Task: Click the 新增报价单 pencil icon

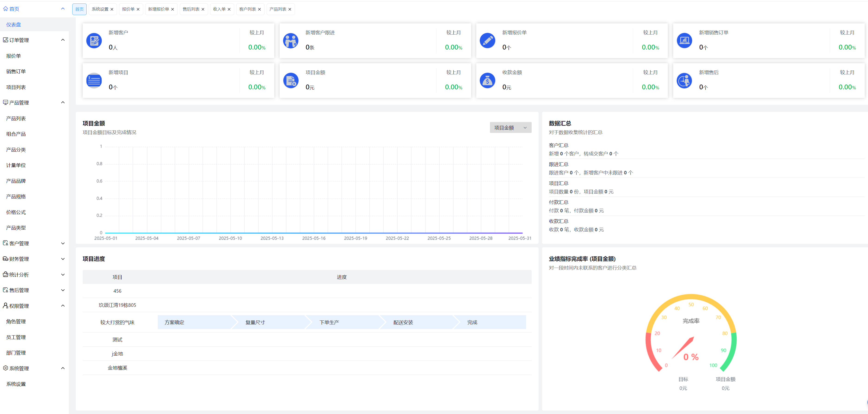Action: (x=487, y=41)
